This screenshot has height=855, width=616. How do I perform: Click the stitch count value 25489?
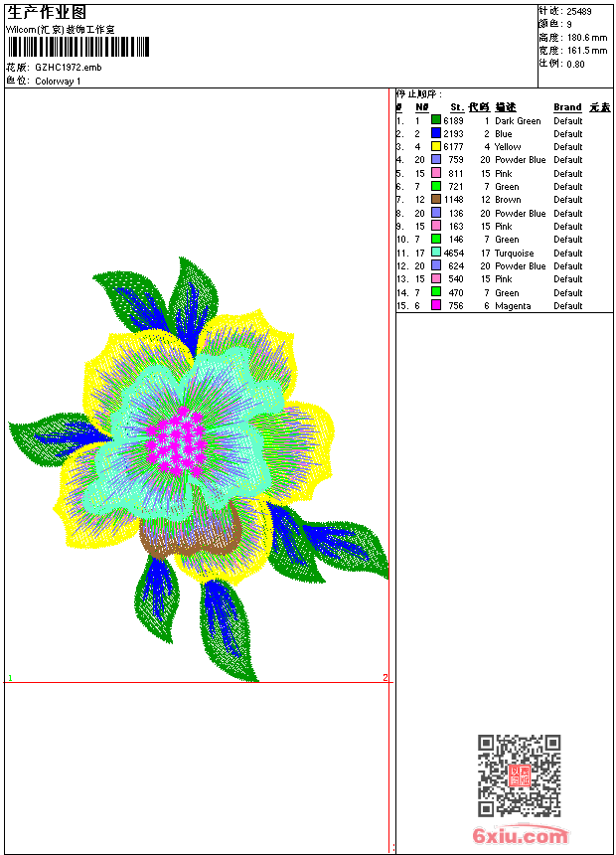[579, 12]
